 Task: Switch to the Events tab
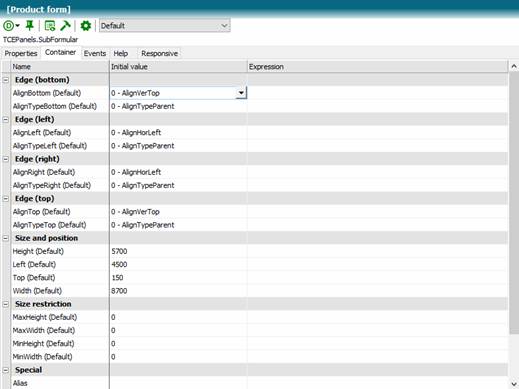[x=95, y=53]
